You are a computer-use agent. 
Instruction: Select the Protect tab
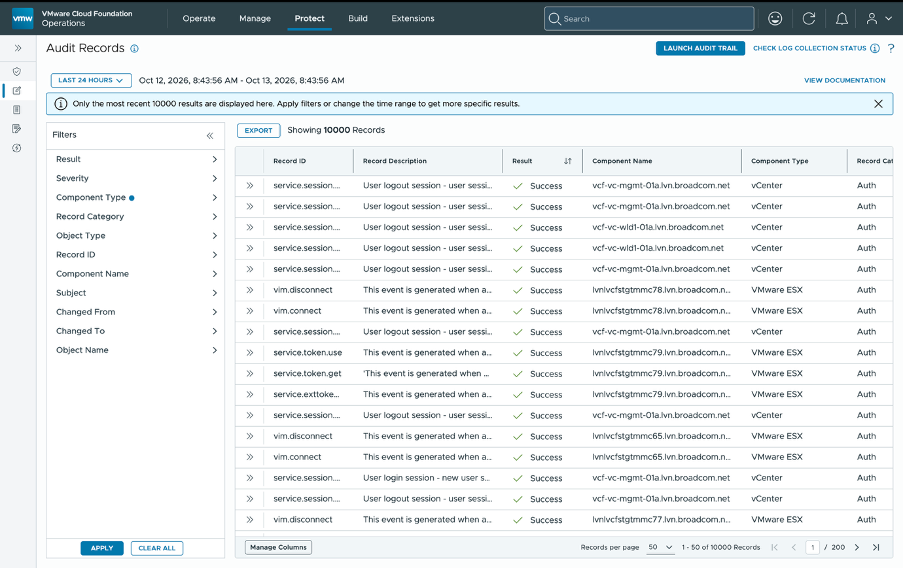(x=310, y=18)
